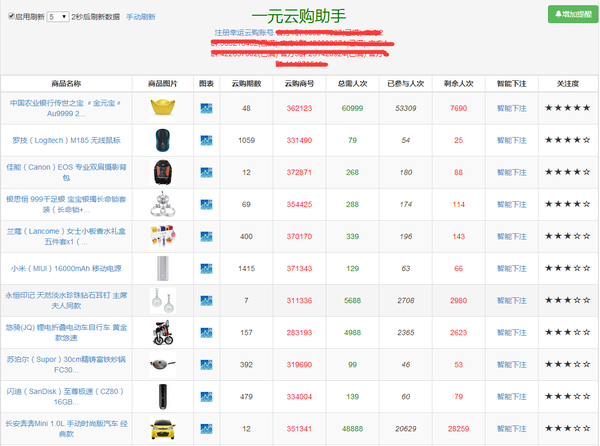Click the remaining count 7690
The height and width of the screenshot is (446, 600).
click(x=458, y=108)
